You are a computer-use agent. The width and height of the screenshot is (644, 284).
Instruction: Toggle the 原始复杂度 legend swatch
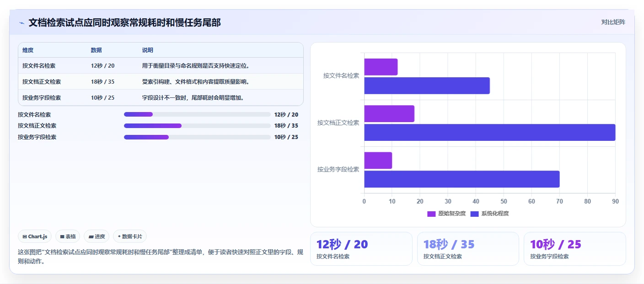(x=431, y=214)
